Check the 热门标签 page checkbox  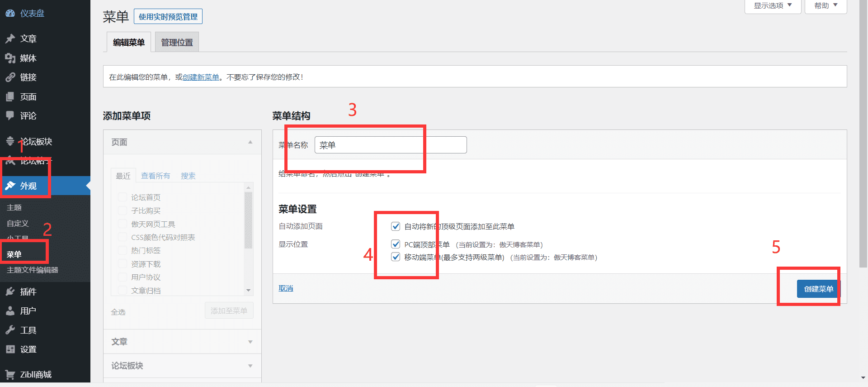tap(122, 250)
